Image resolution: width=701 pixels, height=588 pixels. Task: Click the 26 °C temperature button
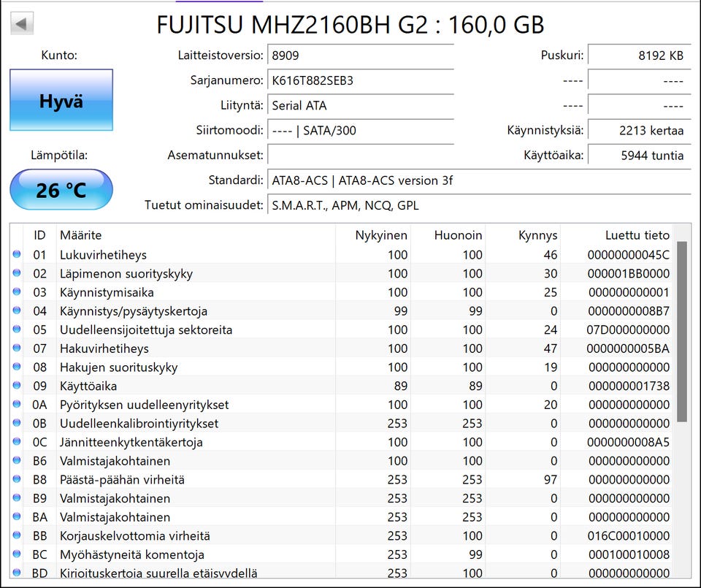(61, 190)
